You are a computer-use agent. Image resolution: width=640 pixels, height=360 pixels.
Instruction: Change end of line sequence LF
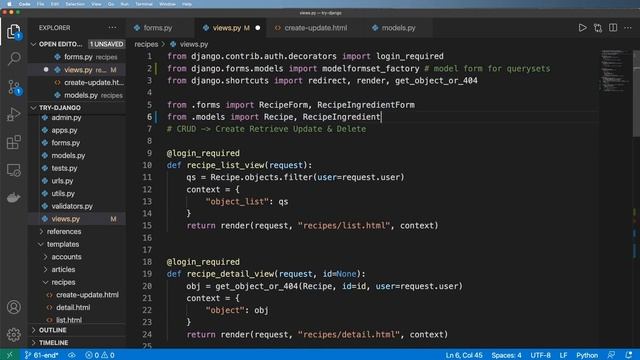563,355
